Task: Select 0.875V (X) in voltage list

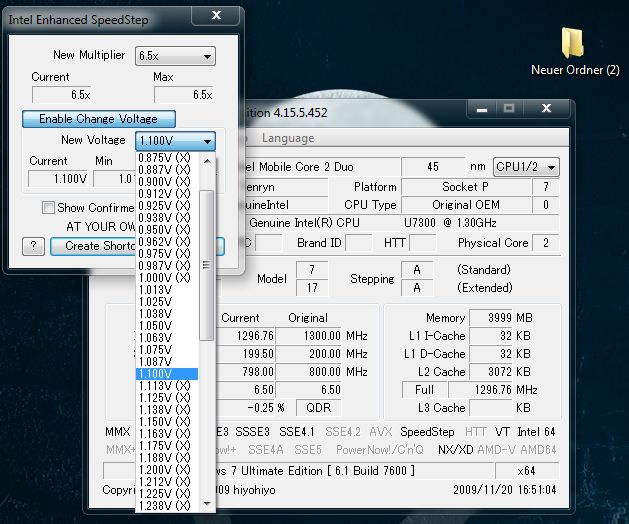Action: [167, 158]
